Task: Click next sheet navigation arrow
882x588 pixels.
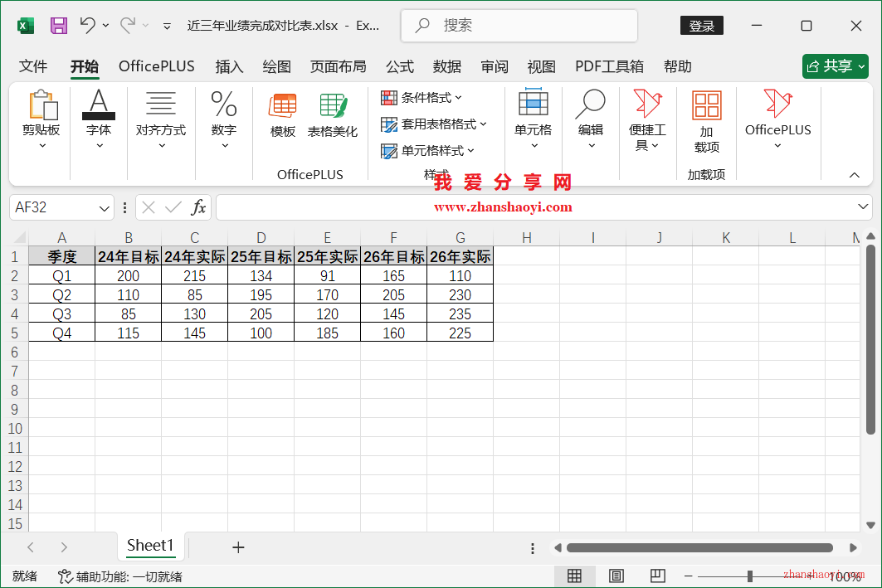Action: [64, 547]
